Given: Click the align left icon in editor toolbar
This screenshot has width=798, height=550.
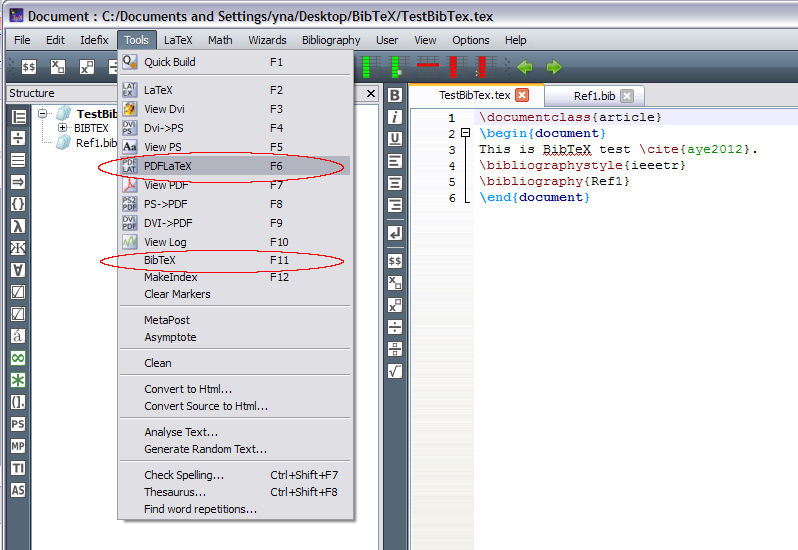Looking at the screenshot, I should point(395,161).
